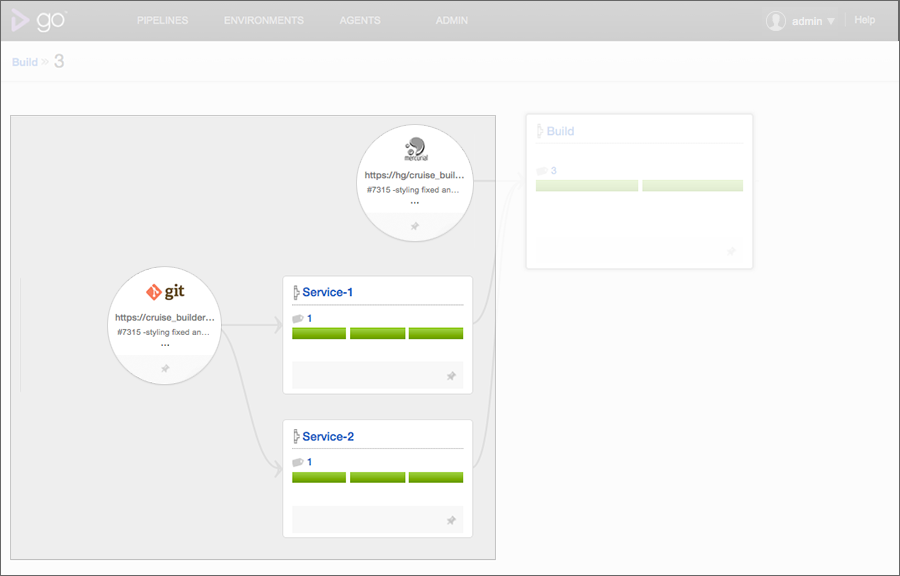Click the admin user avatar icon
The image size is (900, 576).
click(775, 21)
